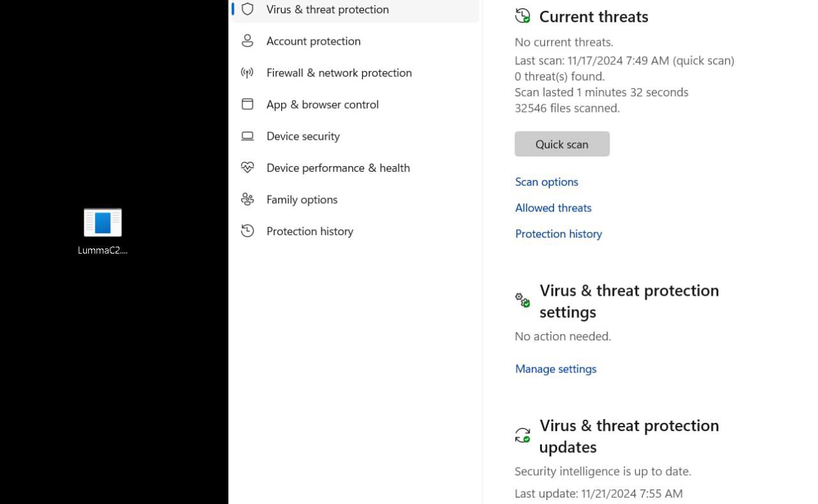Click the App & browser control window icon

[247, 104]
